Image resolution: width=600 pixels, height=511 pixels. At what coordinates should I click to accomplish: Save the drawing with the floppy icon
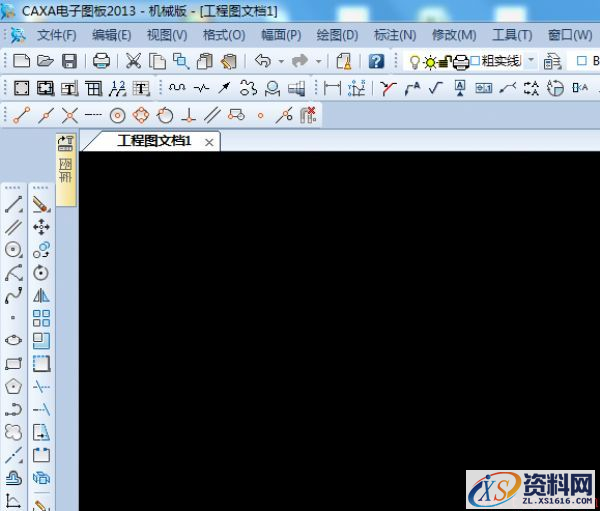69,61
